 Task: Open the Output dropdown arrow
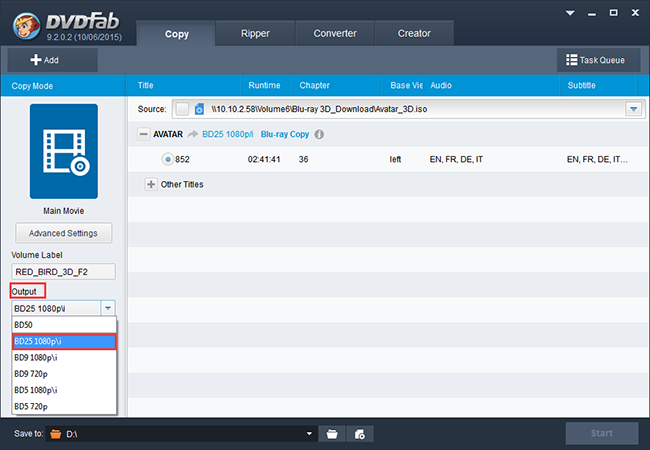[108, 308]
